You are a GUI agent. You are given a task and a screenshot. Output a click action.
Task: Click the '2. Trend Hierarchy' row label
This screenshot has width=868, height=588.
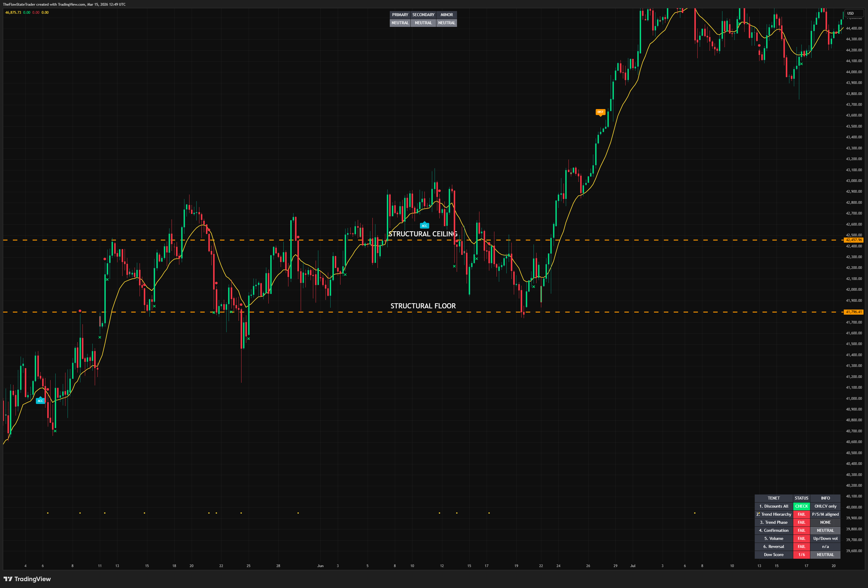(x=774, y=514)
